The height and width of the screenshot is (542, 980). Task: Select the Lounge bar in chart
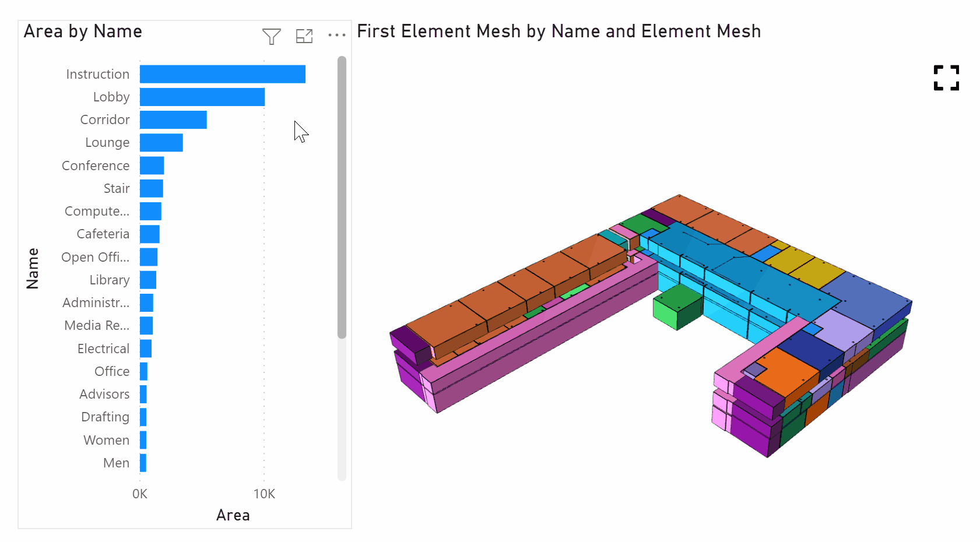coord(161,143)
